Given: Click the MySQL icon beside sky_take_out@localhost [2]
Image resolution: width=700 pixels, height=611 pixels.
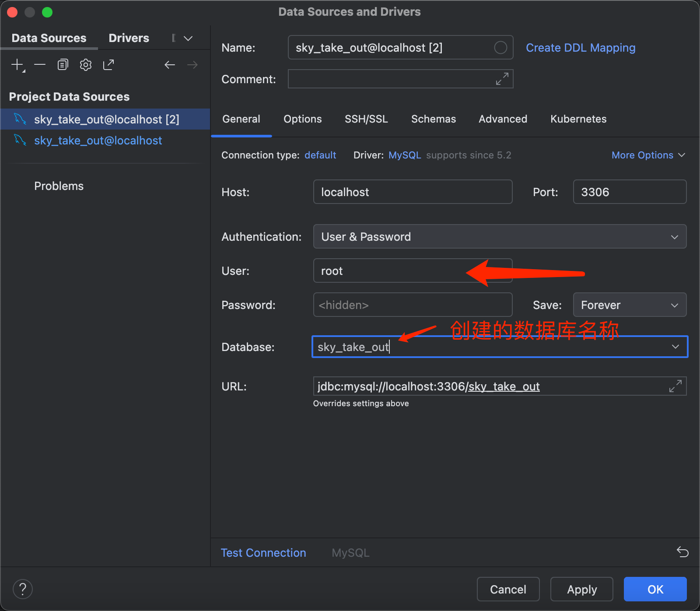Looking at the screenshot, I should point(20,119).
